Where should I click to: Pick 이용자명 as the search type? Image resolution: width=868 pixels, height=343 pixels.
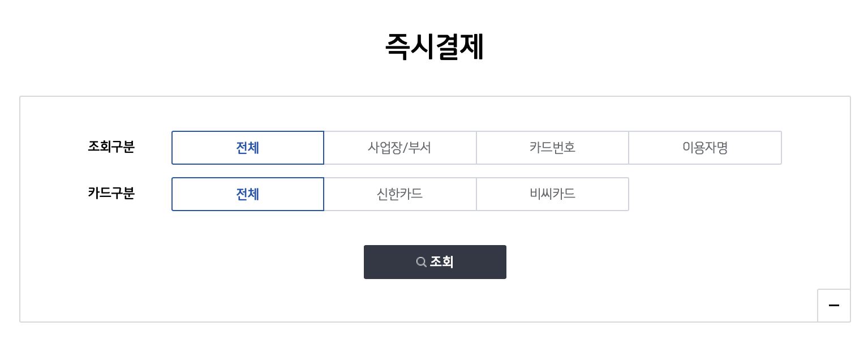click(705, 148)
